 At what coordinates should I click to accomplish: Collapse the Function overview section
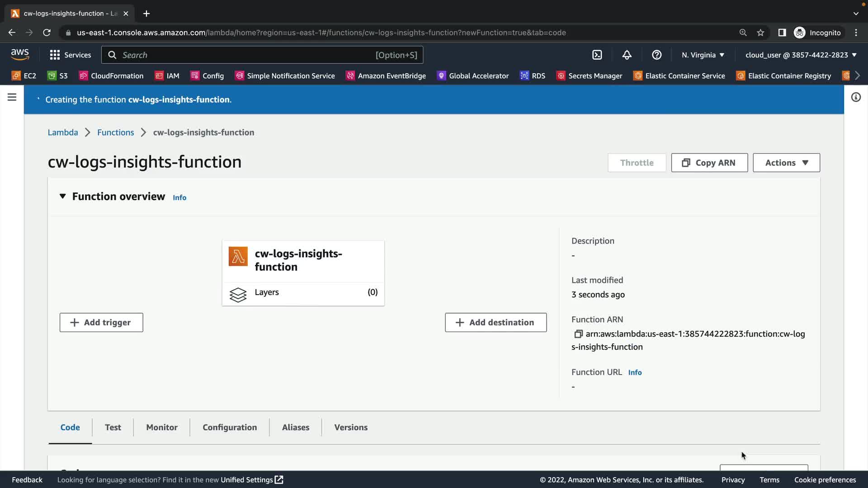point(62,196)
